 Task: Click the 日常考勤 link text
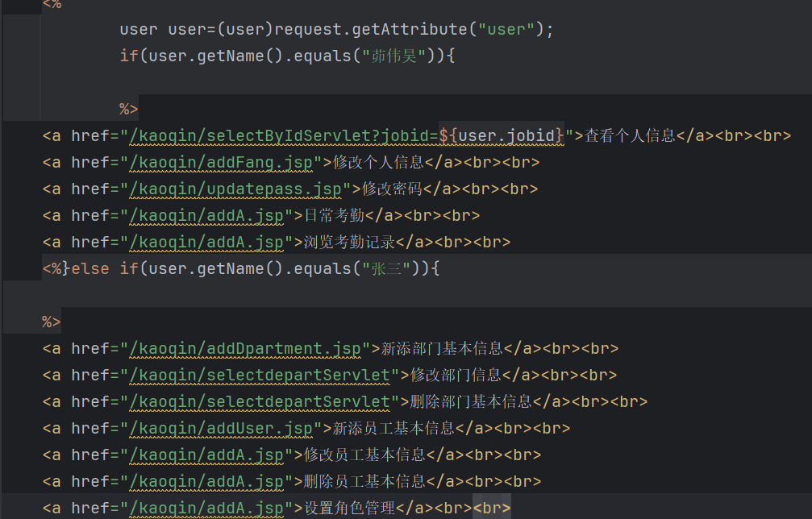coord(335,215)
